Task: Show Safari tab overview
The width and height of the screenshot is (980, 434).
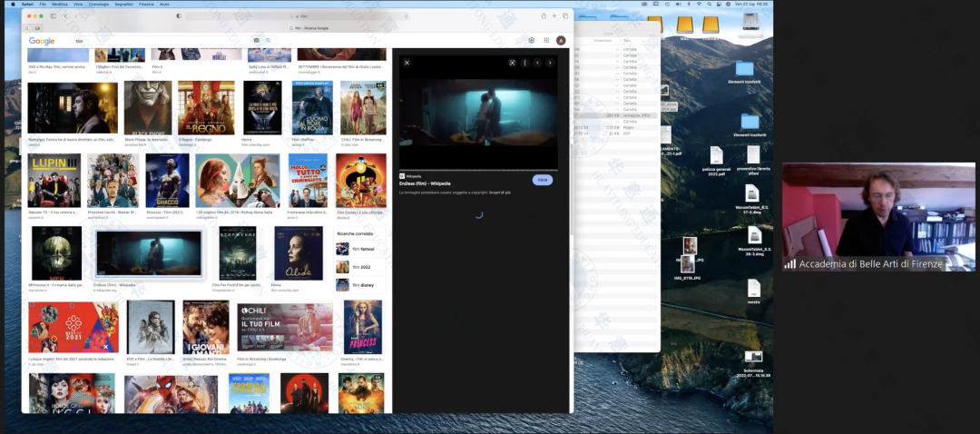Action: (565, 15)
